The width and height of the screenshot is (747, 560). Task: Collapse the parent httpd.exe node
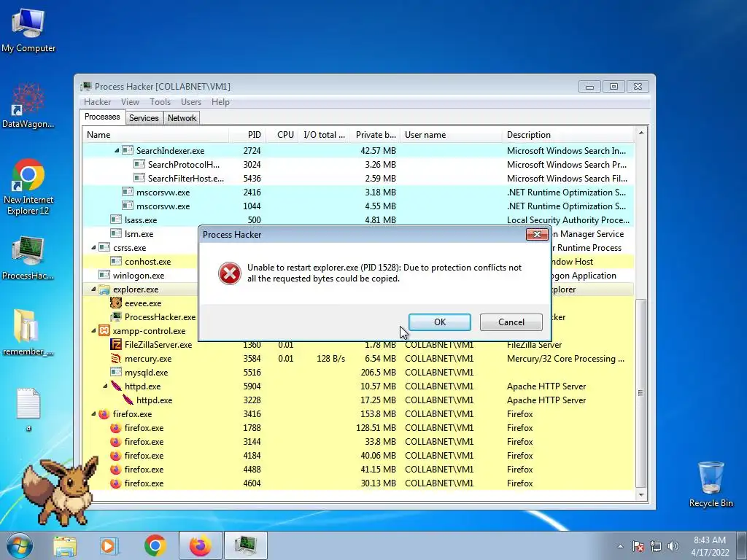(x=105, y=386)
